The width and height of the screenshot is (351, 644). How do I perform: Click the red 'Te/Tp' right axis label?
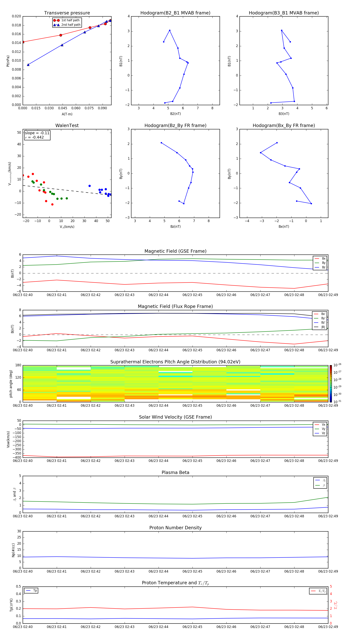pos(336,605)
